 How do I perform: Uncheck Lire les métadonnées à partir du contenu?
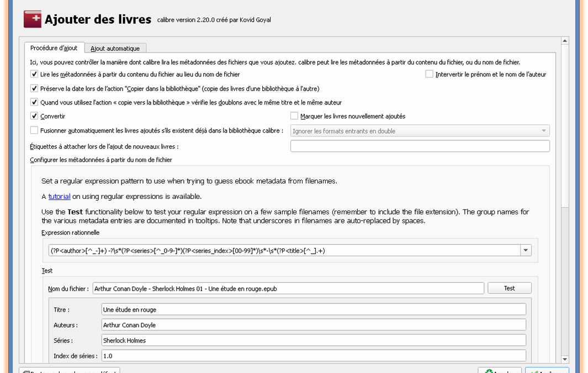tap(34, 74)
